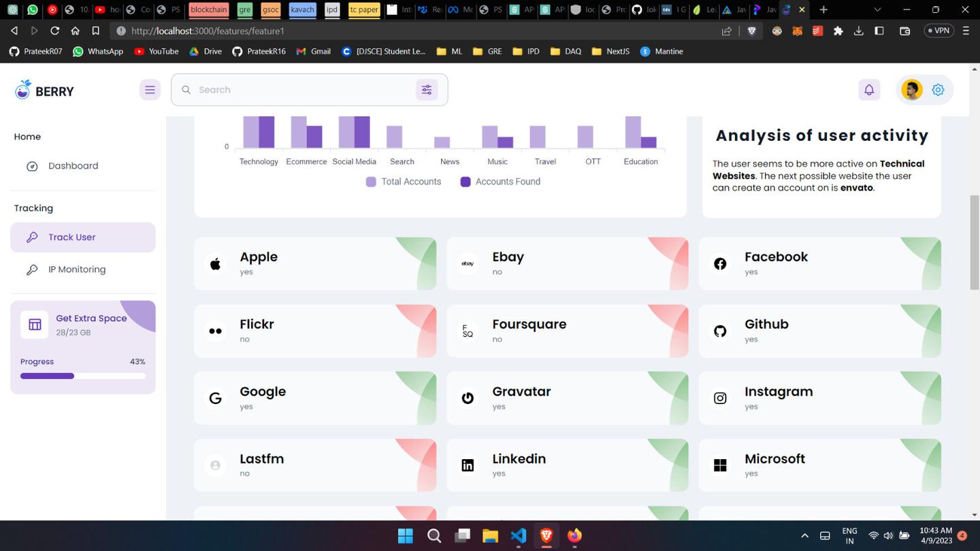Open the notifications bell icon
This screenshot has height=551, width=980.
(x=869, y=90)
